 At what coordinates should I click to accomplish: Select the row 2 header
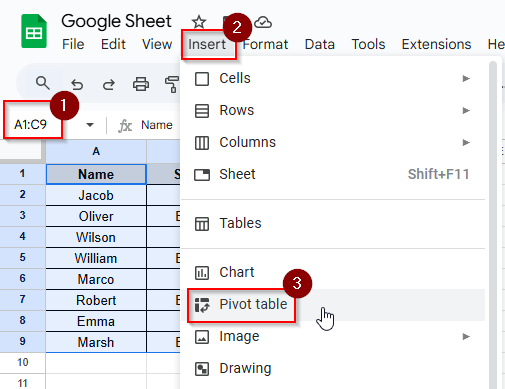(22, 195)
